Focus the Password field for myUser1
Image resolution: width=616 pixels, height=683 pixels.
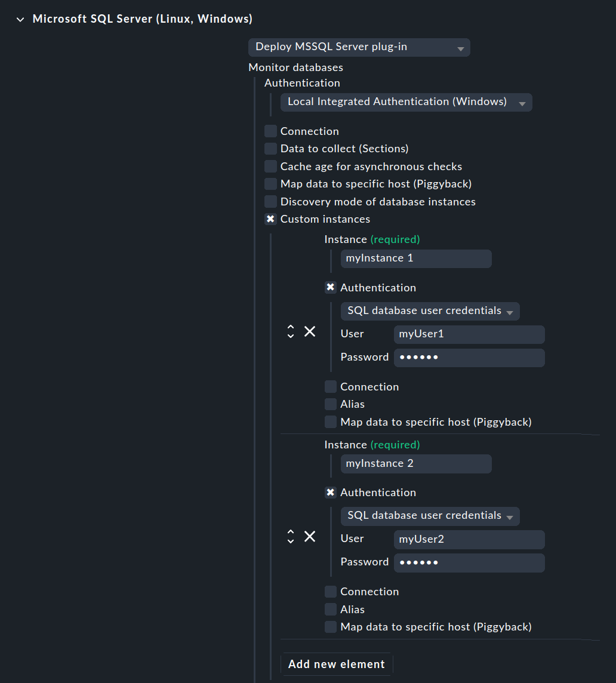(x=469, y=358)
